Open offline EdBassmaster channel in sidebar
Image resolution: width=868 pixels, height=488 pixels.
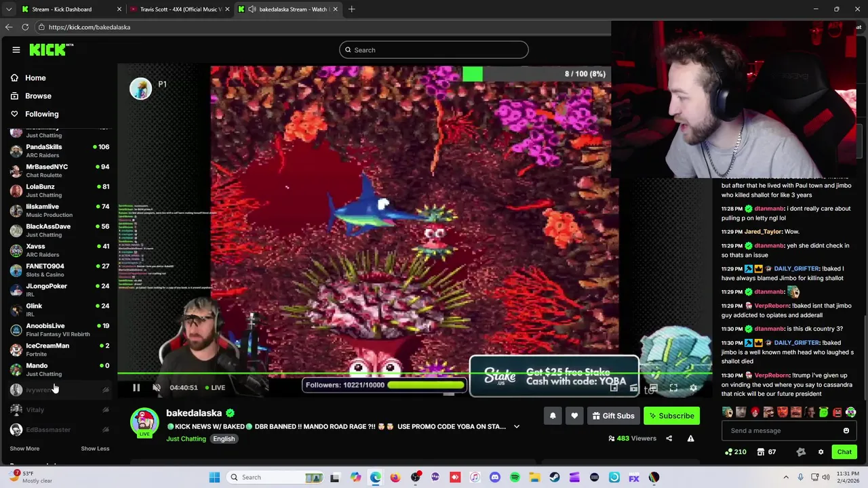[59, 429]
